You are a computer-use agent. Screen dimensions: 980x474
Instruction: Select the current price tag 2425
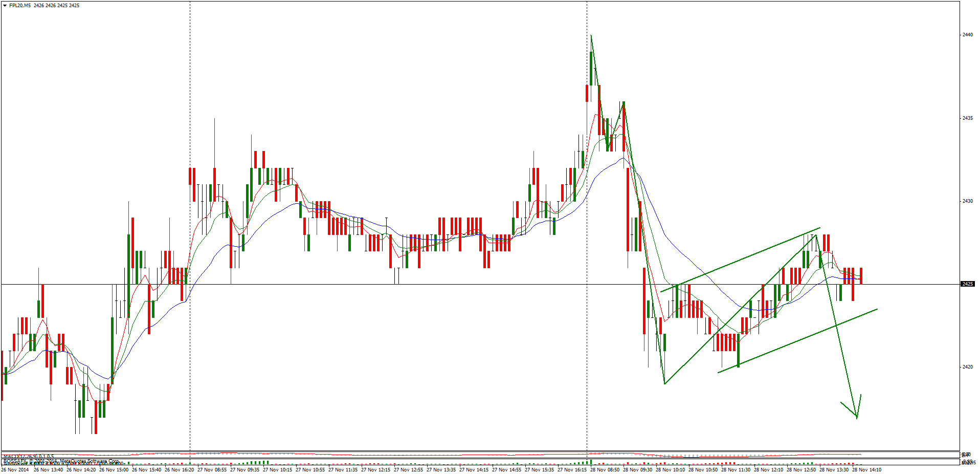click(x=968, y=284)
